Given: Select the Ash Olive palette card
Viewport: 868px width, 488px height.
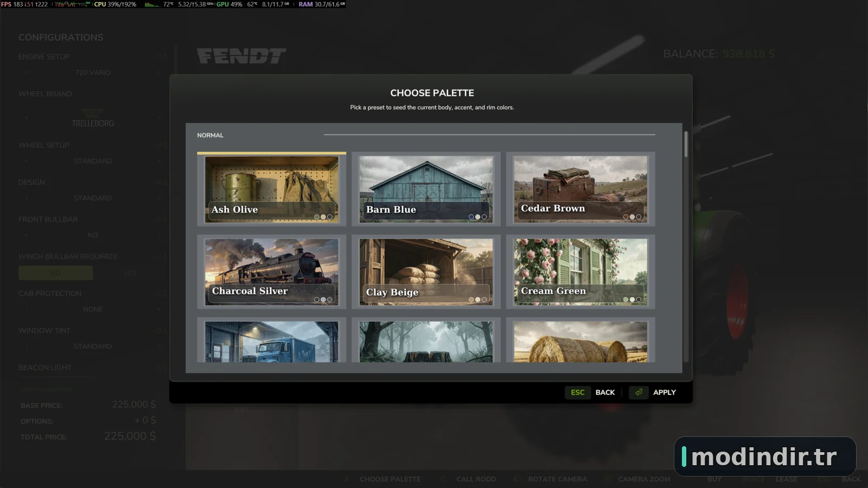Looking at the screenshot, I should click(x=271, y=189).
